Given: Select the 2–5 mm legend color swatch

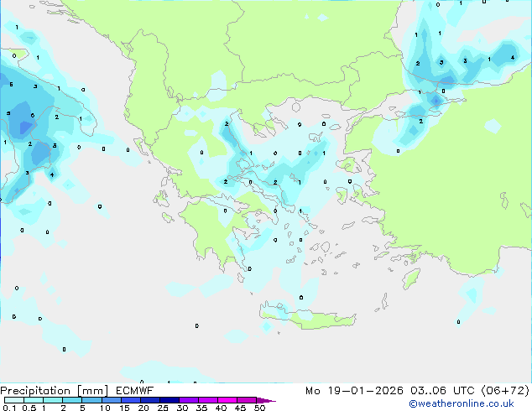Looking at the screenshot, I should 72,400.
